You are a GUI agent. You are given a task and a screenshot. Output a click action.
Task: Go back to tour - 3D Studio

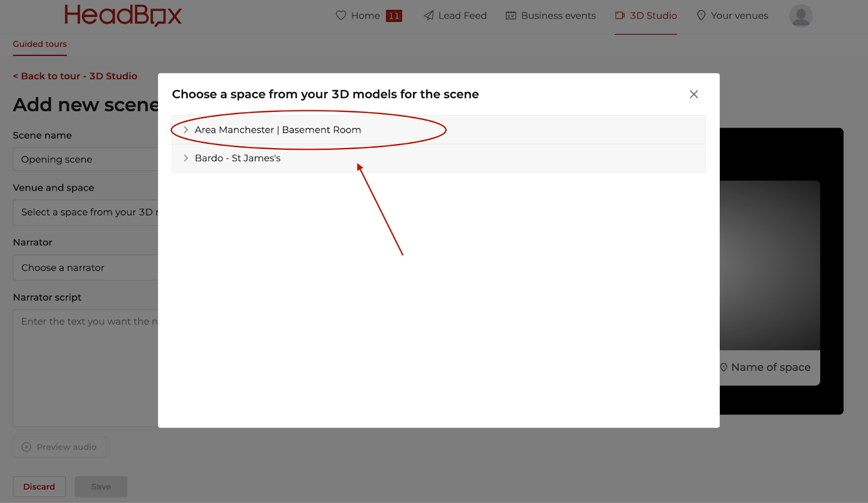pos(75,76)
